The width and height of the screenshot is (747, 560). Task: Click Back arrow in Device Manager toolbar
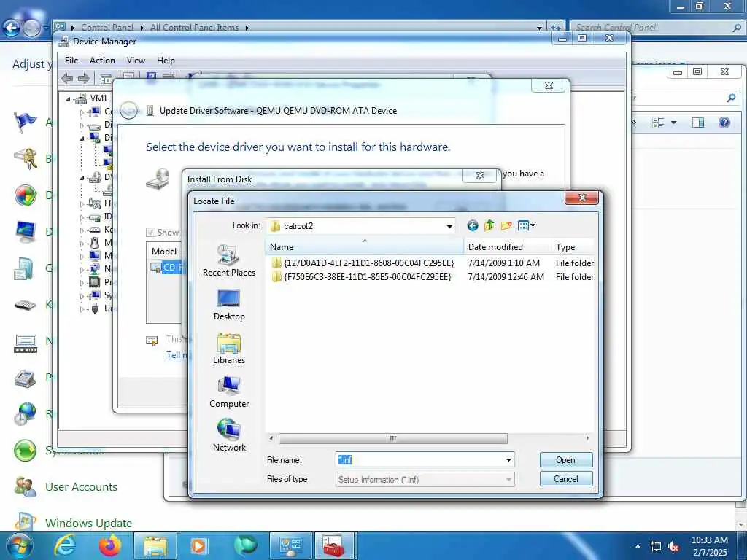coord(67,78)
